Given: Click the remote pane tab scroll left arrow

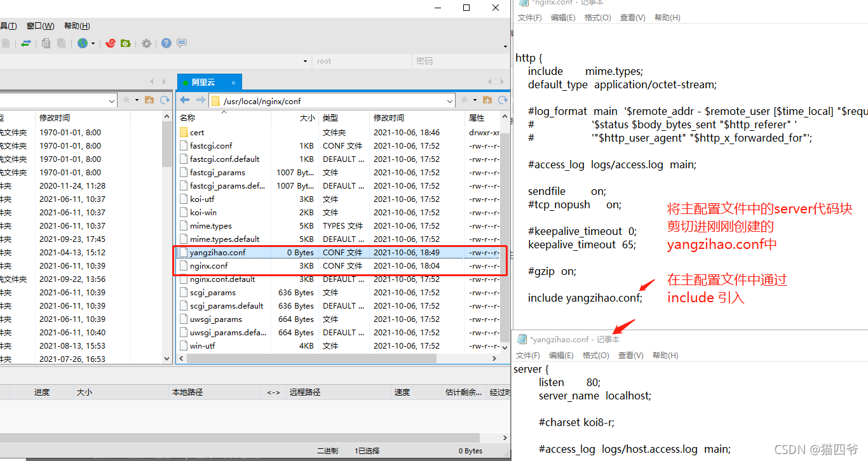Looking at the screenshot, I should coord(489,82).
